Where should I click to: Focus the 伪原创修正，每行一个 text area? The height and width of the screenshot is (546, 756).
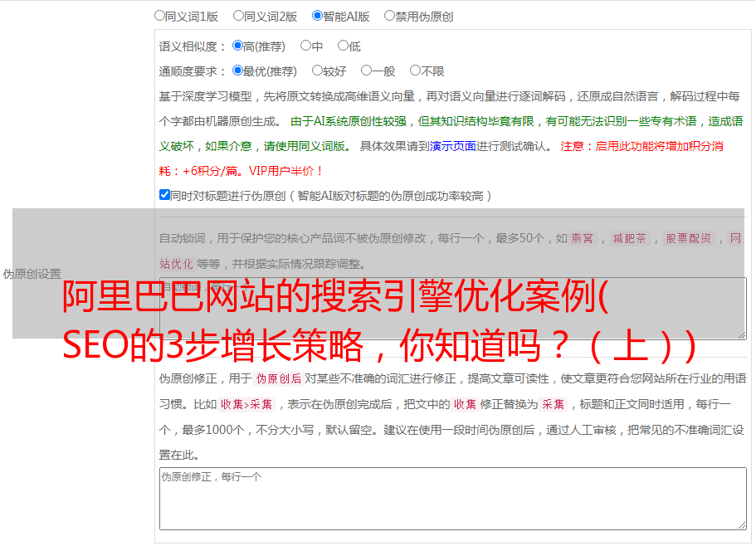click(x=453, y=499)
